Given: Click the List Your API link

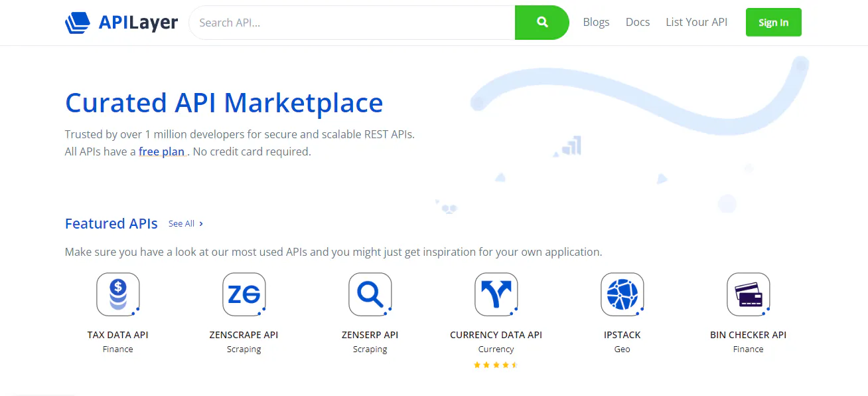Looking at the screenshot, I should click(x=696, y=22).
